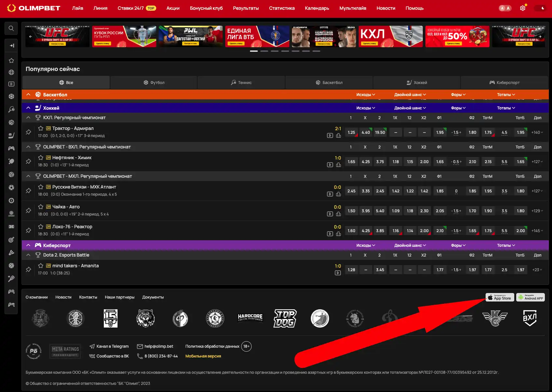
Task: Switch to Теннис tab
Action: [241, 83]
